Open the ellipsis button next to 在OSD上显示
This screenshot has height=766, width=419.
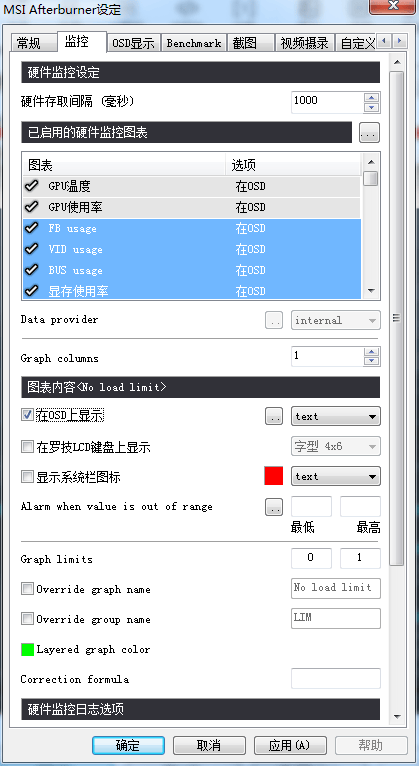[274, 416]
